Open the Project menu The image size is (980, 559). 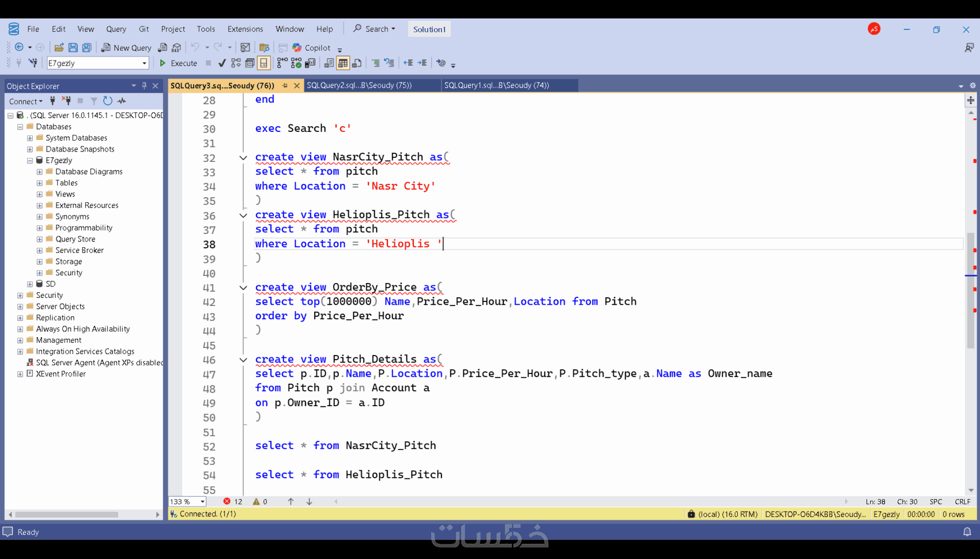pyautogui.click(x=173, y=29)
